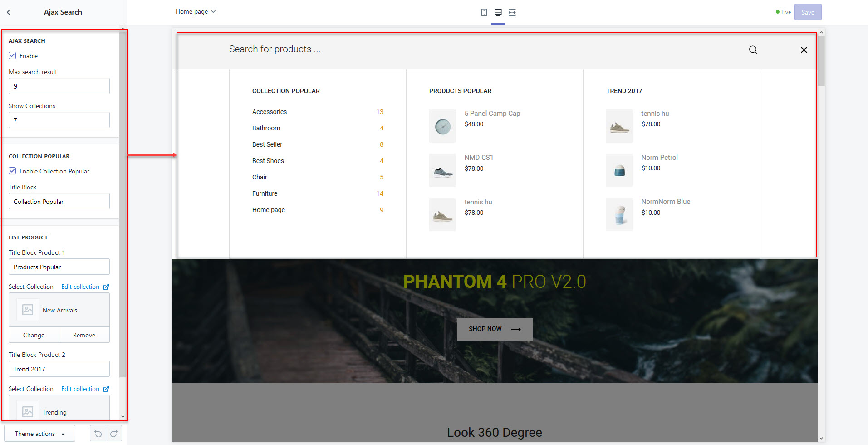Click Trending collection image placeholder
This screenshot has width=868, height=445.
(x=28, y=412)
